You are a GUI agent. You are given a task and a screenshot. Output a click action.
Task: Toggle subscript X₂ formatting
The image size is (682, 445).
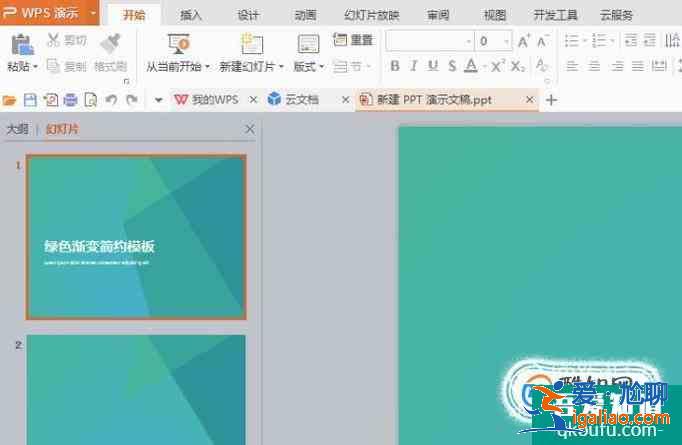pyautogui.click(x=518, y=66)
